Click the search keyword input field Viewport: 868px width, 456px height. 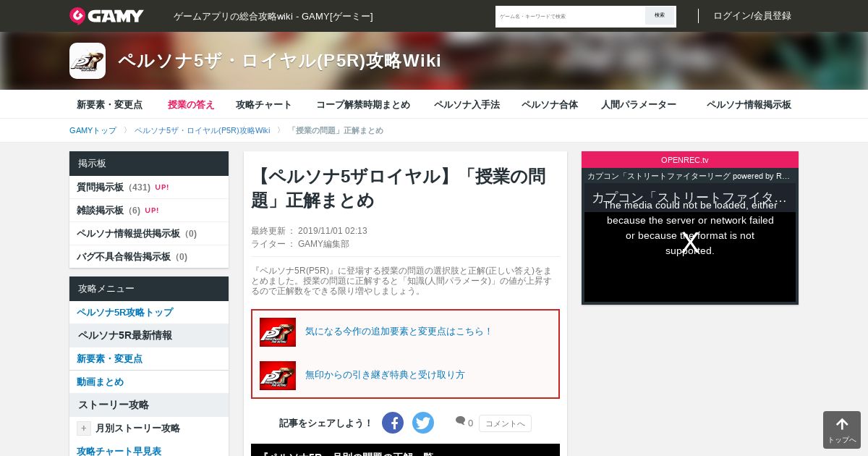(570, 16)
